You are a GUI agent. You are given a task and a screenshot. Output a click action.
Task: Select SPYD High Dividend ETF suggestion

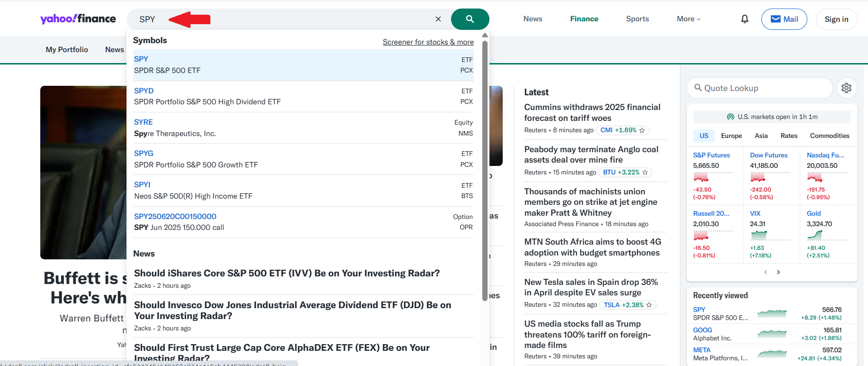303,96
